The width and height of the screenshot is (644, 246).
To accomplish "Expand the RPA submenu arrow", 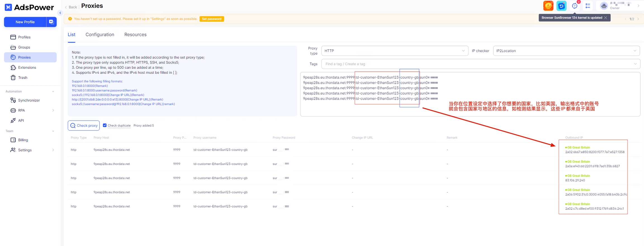I will (53, 110).
